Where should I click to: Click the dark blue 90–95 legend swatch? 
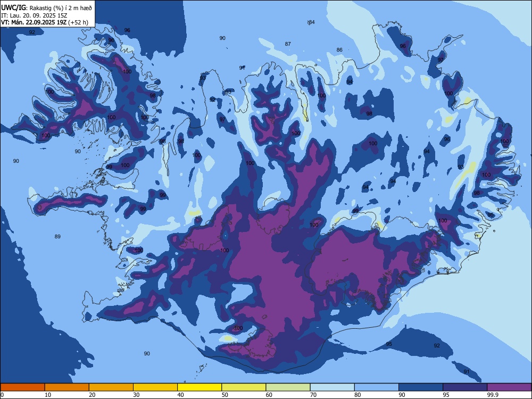421,387
